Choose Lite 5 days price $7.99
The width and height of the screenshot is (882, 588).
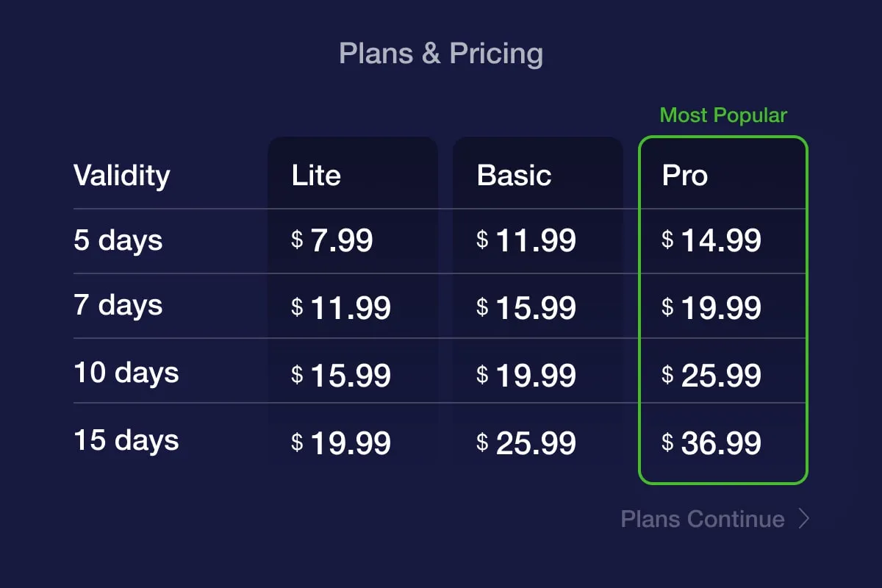point(332,240)
